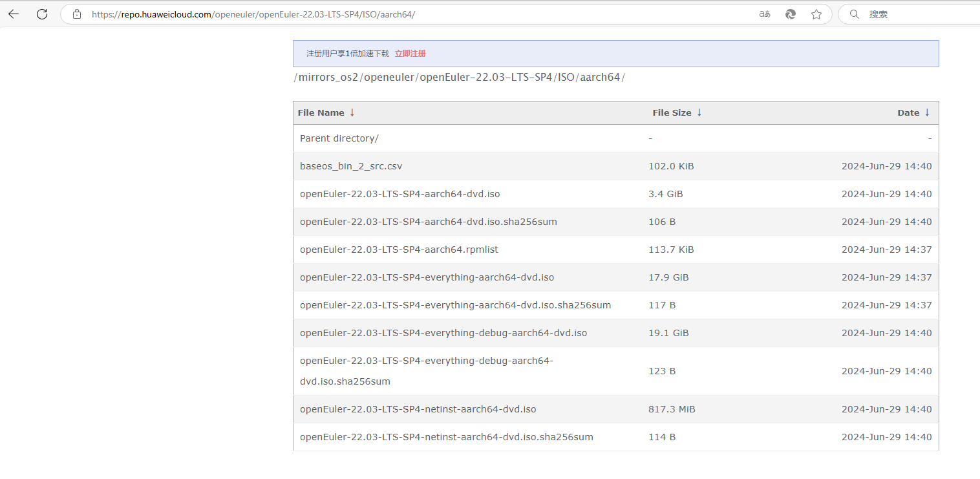Click the lock site info icon
This screenshot has width=980, height=479.
[x=77, y=14]
